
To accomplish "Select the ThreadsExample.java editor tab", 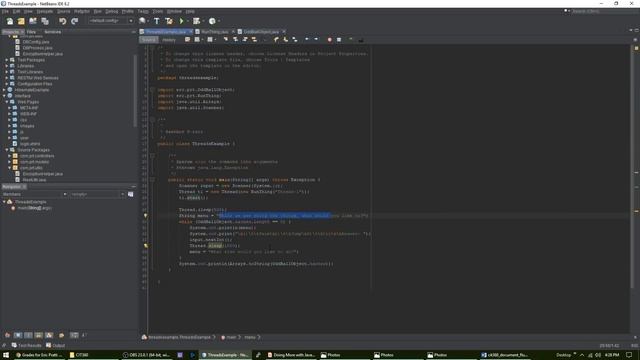I will pyautogui.click(x=166, y=31).
